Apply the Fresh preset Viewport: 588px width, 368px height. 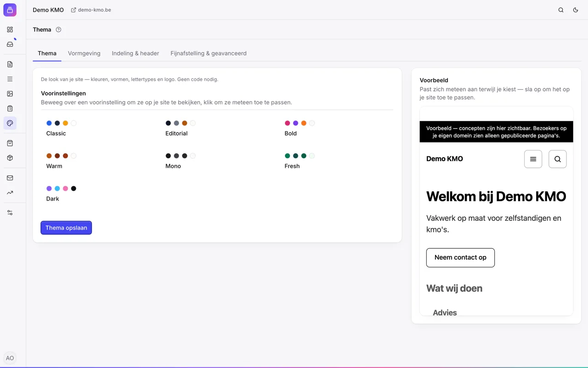(x=337, y=161)
